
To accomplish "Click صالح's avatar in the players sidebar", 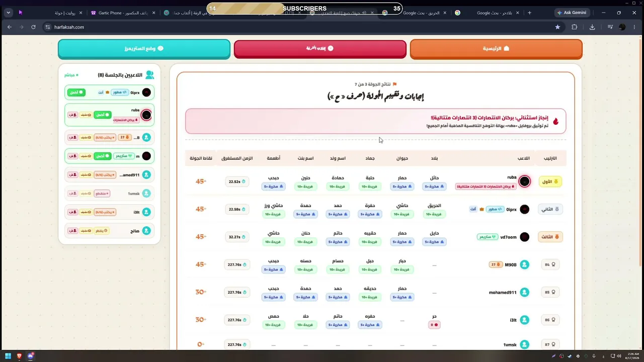I will [146, 231].
